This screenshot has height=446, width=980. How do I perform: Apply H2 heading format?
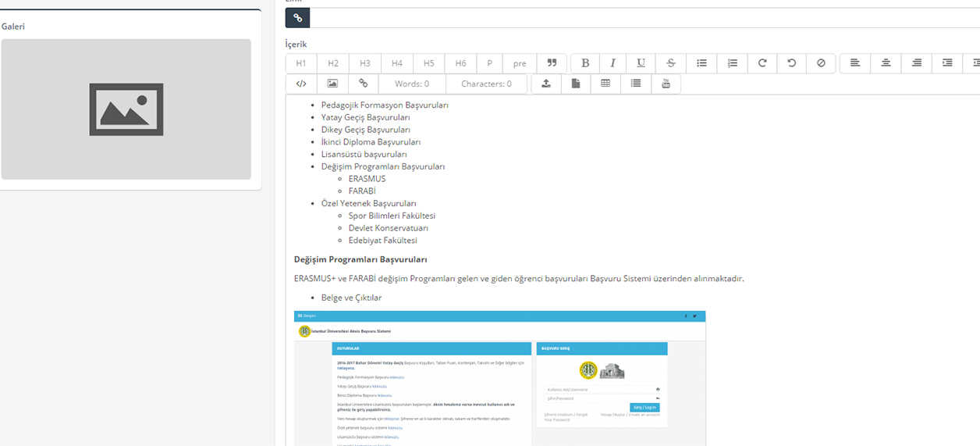333,63
